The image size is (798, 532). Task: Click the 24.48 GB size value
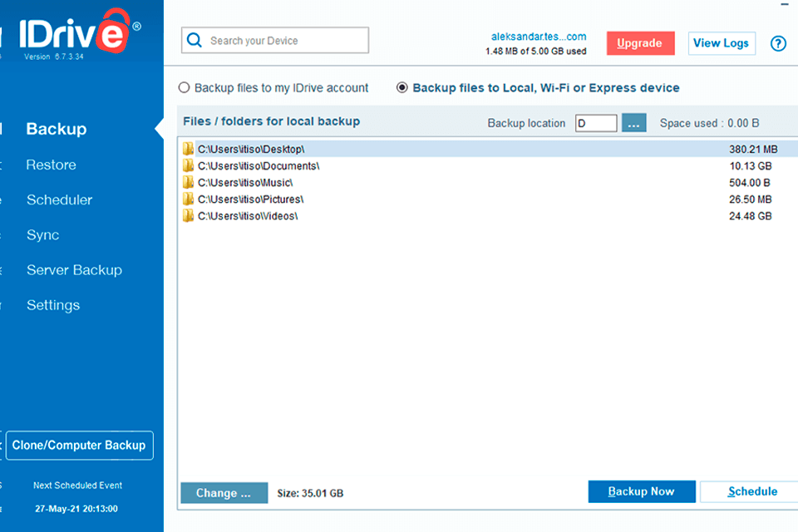[x=750, y=216]
